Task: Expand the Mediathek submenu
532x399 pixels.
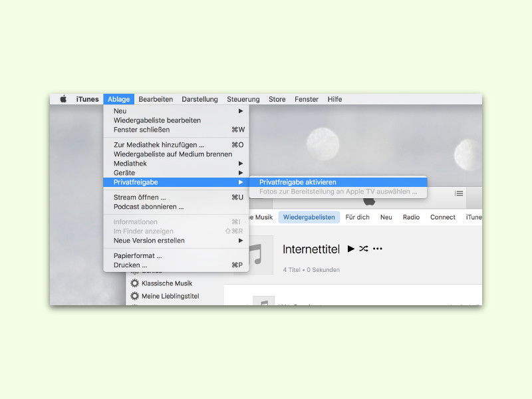Action: click(x=176, y=164)
